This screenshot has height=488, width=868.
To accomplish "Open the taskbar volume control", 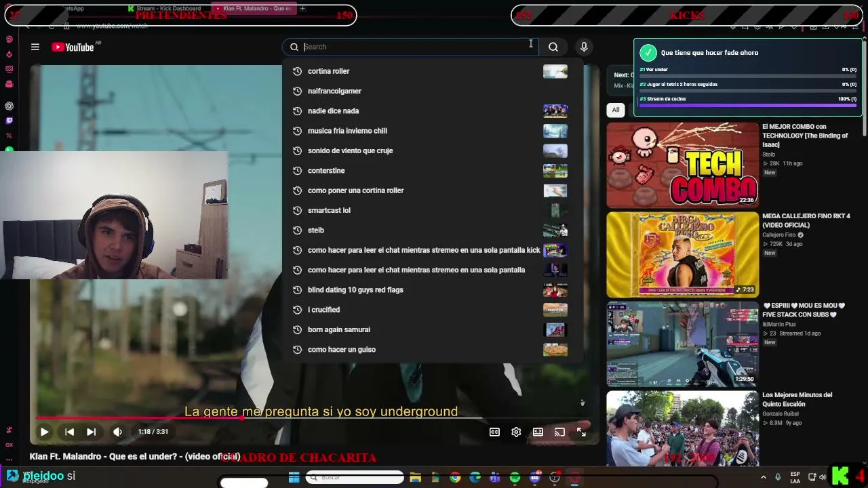I will point(822,477).
